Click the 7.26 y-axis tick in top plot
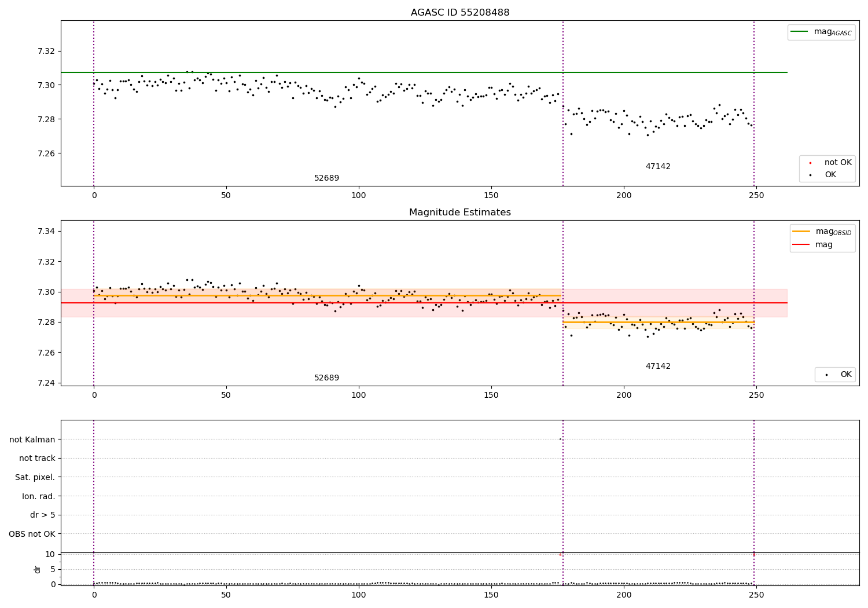Image resolution: width=868 pixels, height=608 pixels. point(46,153)
